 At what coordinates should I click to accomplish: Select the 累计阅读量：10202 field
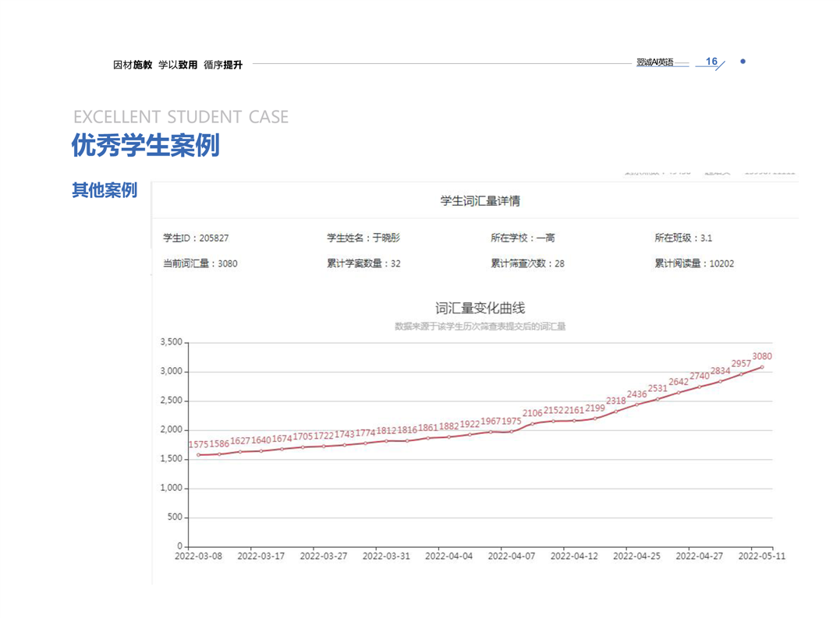coord(693,263)
